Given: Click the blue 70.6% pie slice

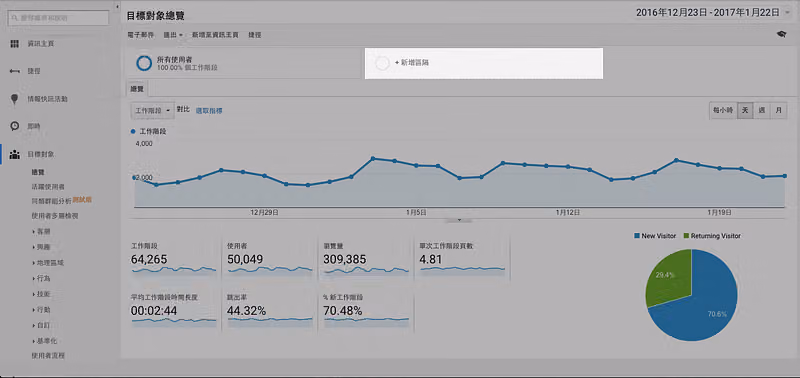Looking at the screenshot, I should coord(707,306).
